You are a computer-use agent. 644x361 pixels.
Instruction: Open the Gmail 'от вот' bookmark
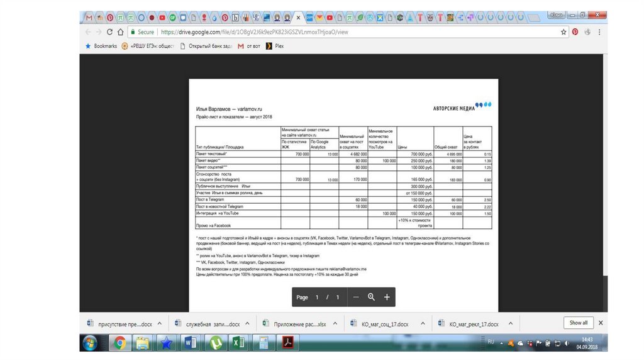pos(249,46)
